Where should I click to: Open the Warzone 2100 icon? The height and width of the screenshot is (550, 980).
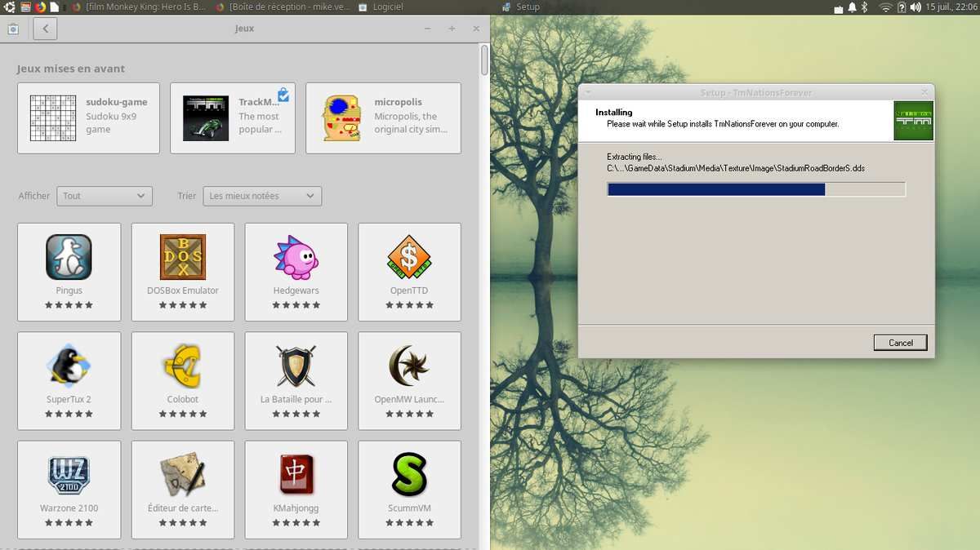tap(69, 475)
